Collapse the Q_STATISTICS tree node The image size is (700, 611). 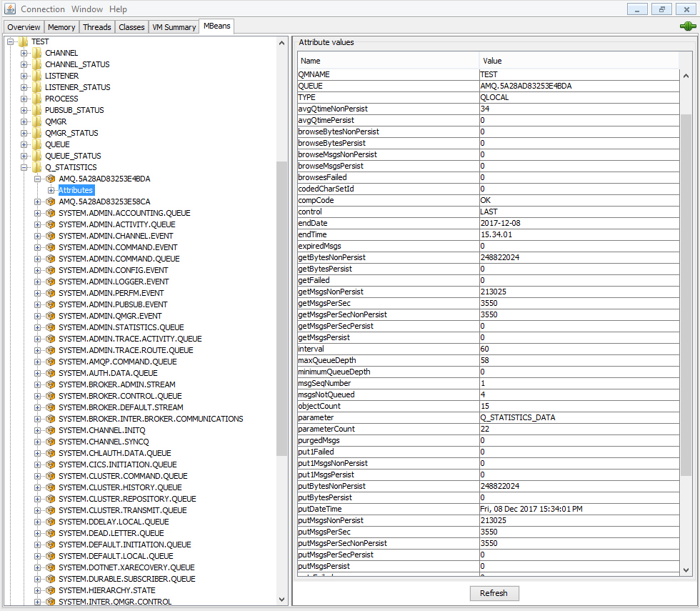tap(24, 167)
